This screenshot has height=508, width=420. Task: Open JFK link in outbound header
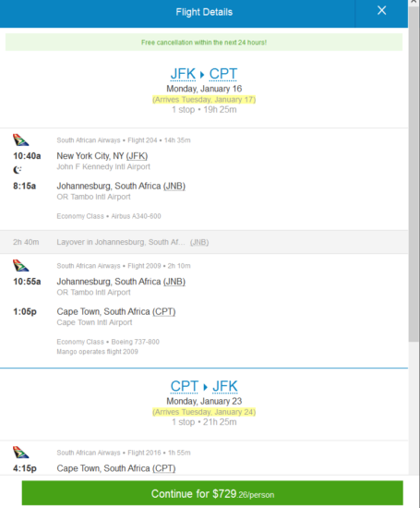[183, 74]
